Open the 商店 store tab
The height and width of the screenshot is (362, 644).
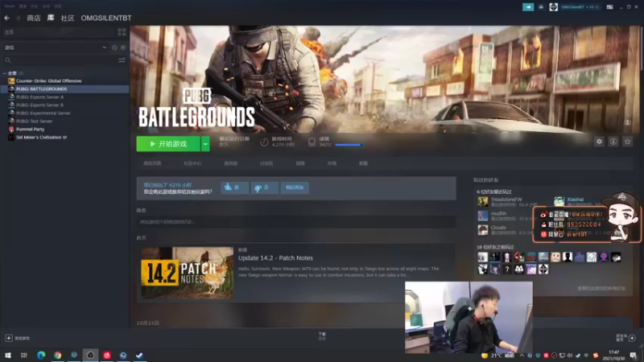[x=34, y=18]
